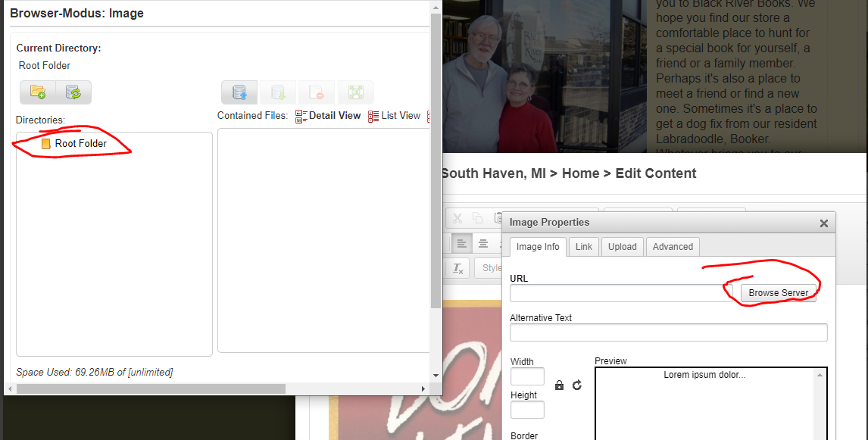Image resolution: width=868 pixels, height=440 pixels.
Task: Click the resize image icon next to delete
Action: 355,92
